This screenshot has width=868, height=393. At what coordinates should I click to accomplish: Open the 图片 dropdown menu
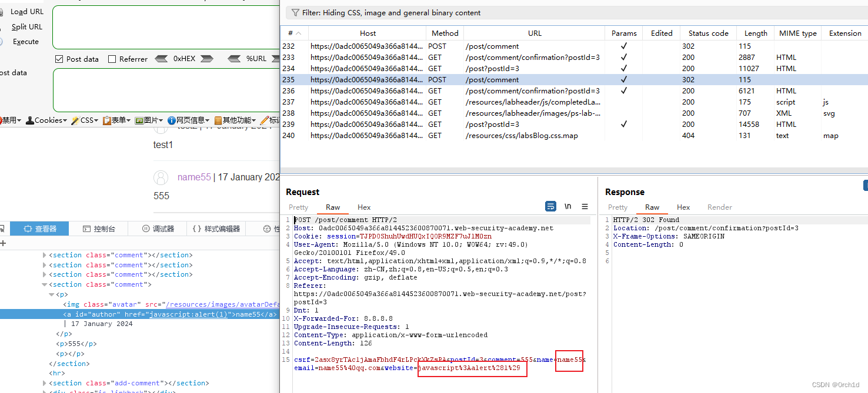(x=149, y=120)
